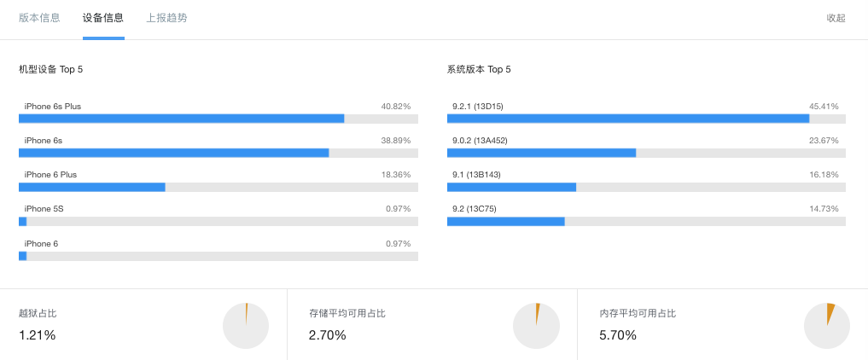Click the 越狱占比 pie chart
Image resolution: width=868 pixels, height=360 pixels.
coord(246,325)
